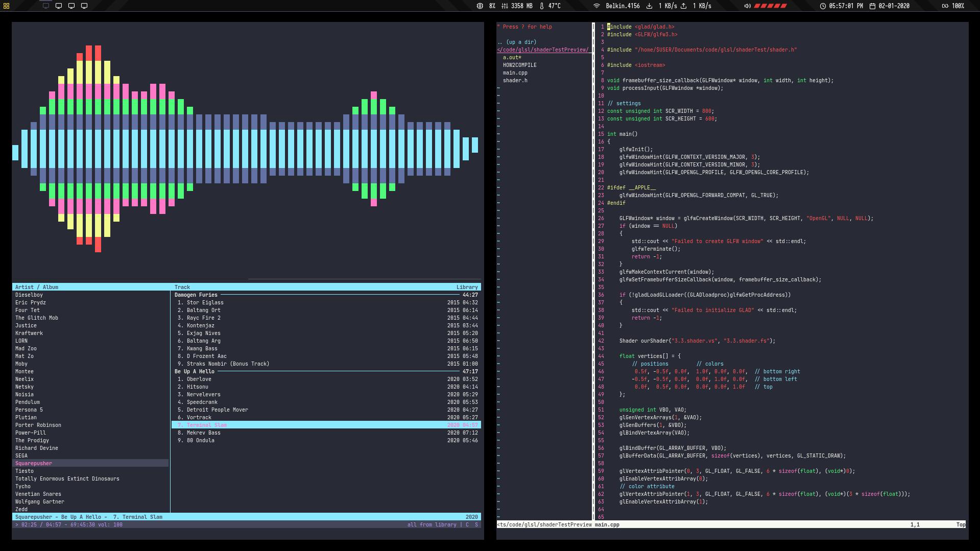Viewport: 980px width, 551px height.
Task: Switch to the dimmed active workspace monitor icon
Action: [x=46, y=6]
